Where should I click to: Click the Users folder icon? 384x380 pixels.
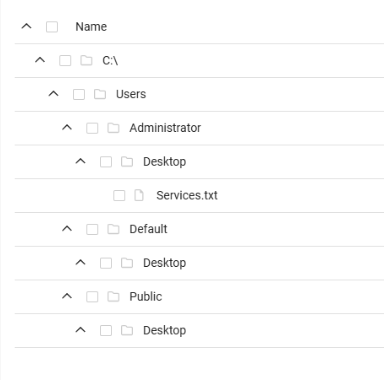click(x=100, y=94)
